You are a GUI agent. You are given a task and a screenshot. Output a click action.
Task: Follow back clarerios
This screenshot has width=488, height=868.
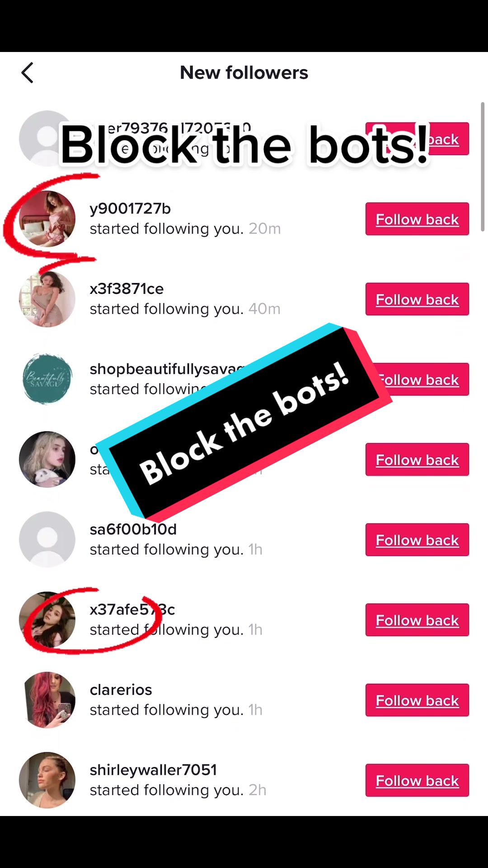(x=417, y=700)
